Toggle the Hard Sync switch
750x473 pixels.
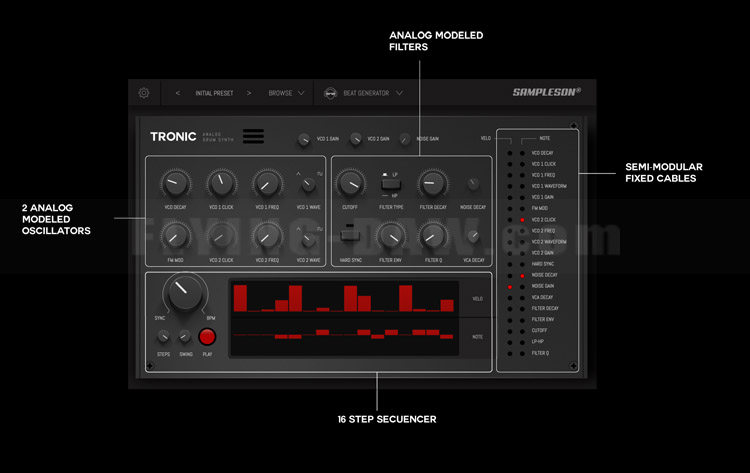pos(350,234)
